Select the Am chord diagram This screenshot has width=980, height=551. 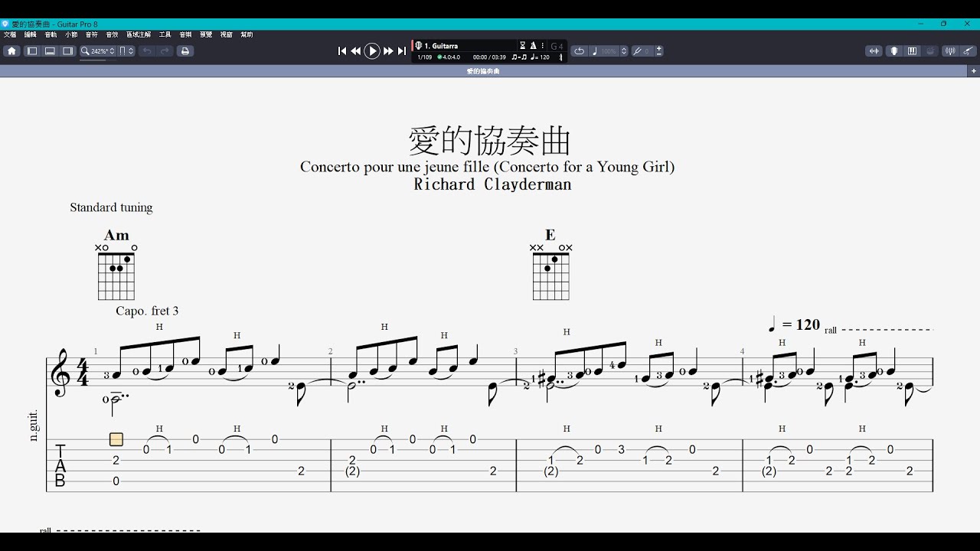116,264
